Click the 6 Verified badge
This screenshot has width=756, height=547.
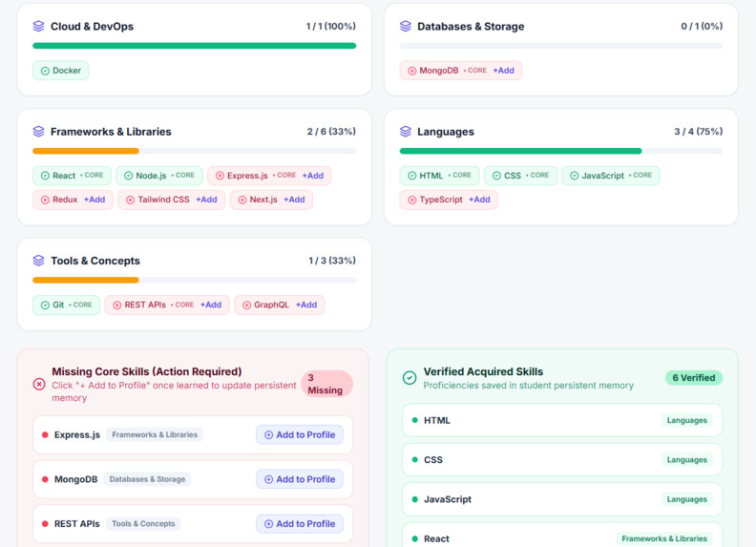(694, 378)
